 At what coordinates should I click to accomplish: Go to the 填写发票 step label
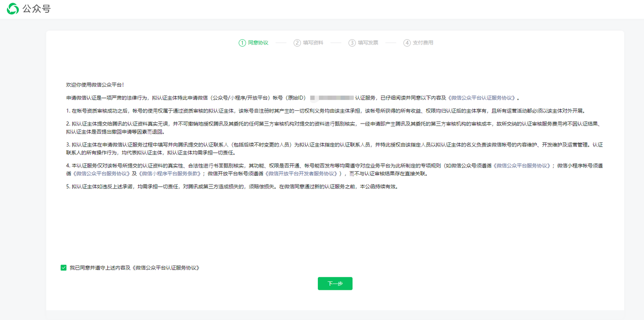368,43
